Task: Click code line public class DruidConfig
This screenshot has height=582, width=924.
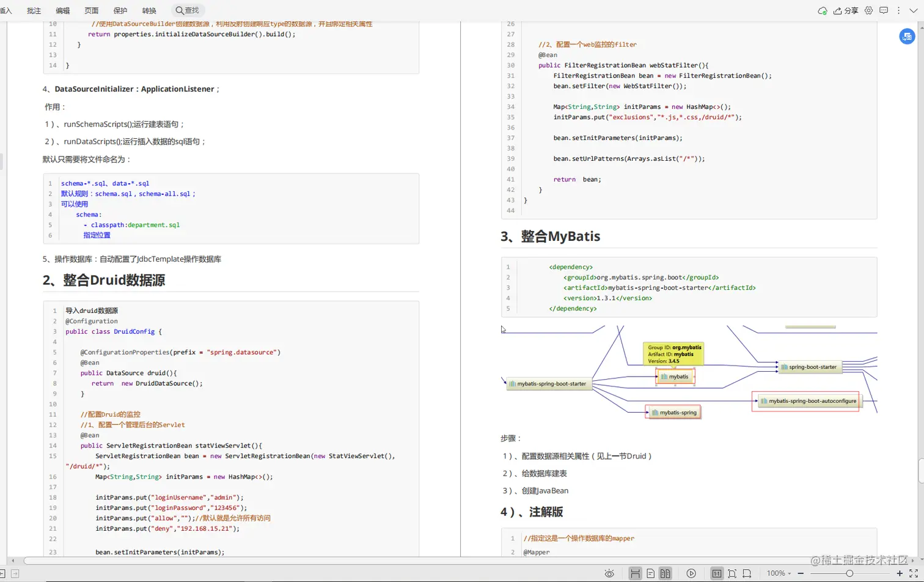Action: pos(114,331)
